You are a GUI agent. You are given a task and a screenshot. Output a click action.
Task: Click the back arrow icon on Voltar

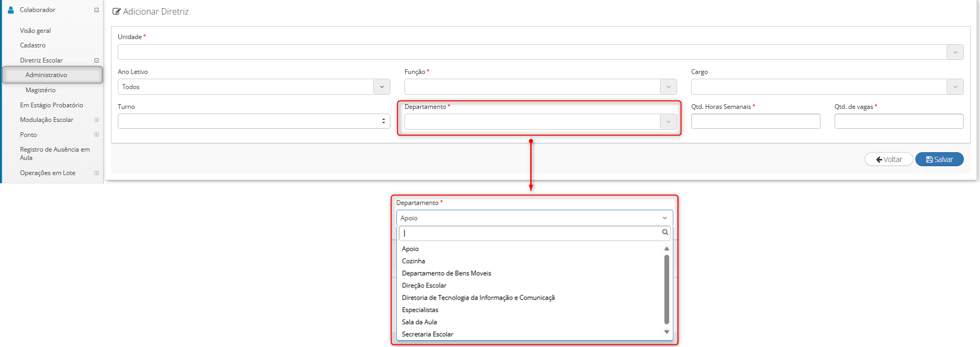(x=879, y=160)
